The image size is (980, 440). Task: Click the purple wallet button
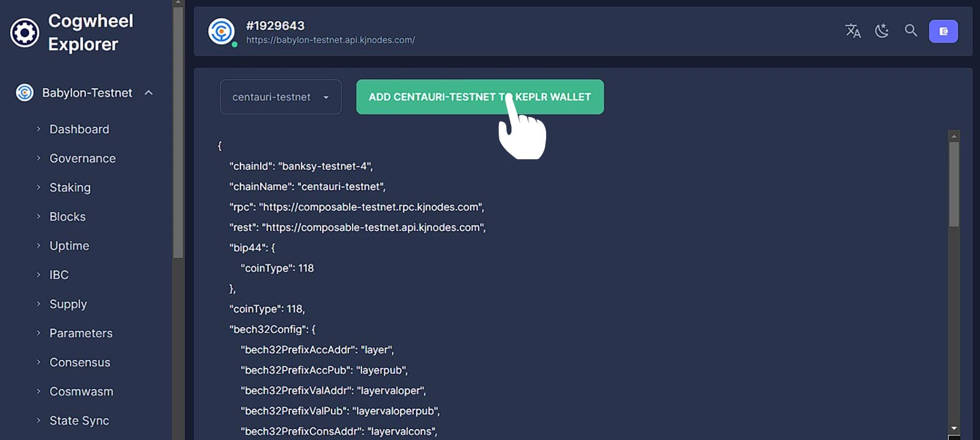coord(943,31)
